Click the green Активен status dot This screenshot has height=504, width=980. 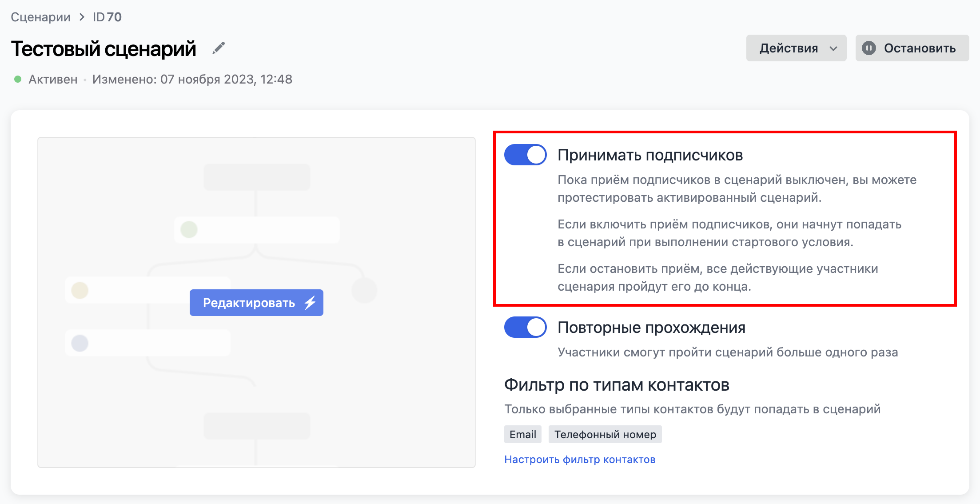[x=18, y=79]
